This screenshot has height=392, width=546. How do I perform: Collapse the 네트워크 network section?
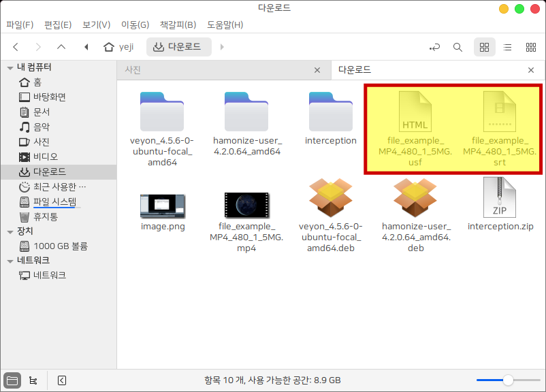[10, 261]
